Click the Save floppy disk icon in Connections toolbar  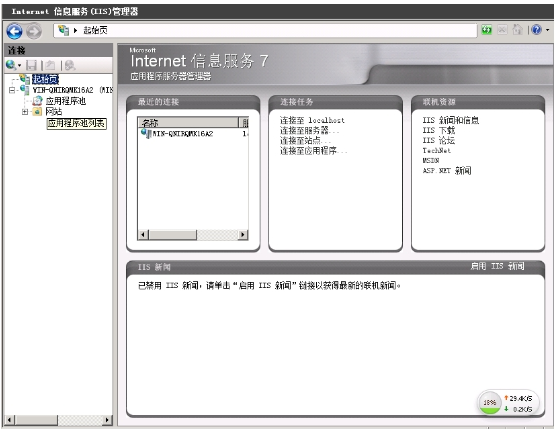[x=31, y=65]
